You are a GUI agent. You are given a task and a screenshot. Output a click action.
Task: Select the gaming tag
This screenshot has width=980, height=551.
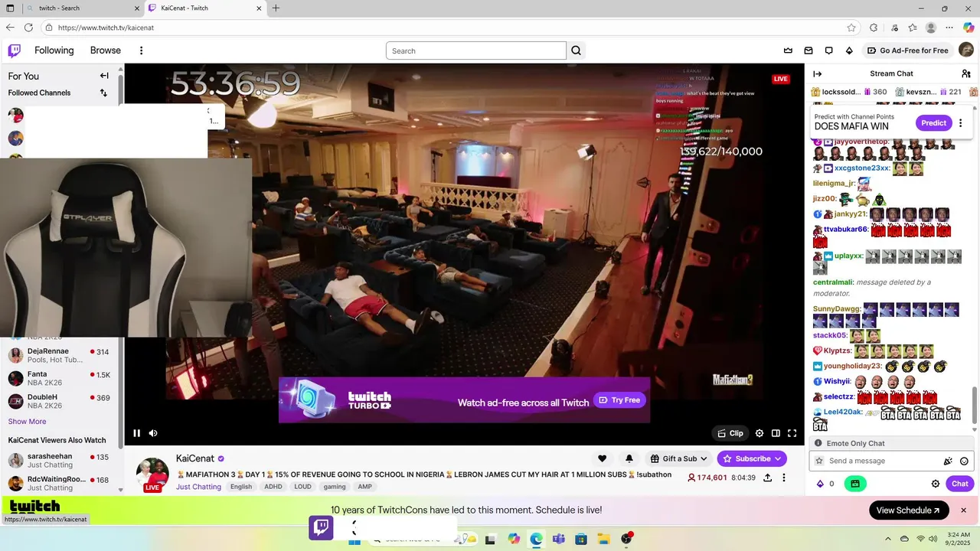(x=335, y=487)
